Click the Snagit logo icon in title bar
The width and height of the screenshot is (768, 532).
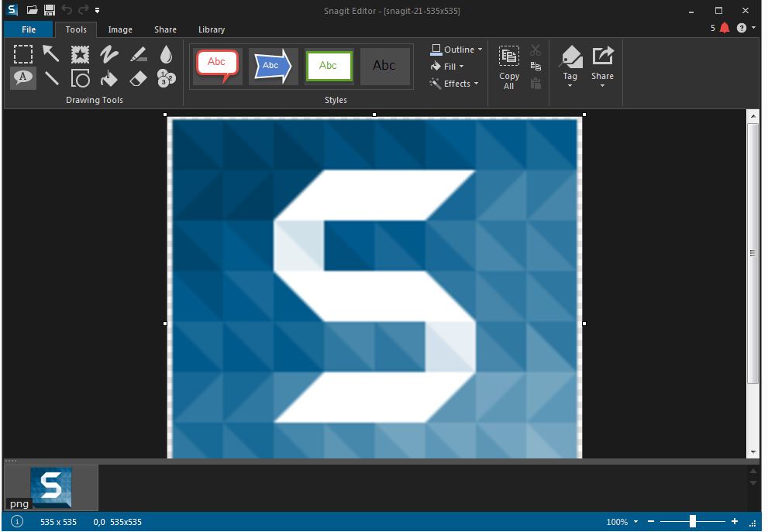click(12, 10)
